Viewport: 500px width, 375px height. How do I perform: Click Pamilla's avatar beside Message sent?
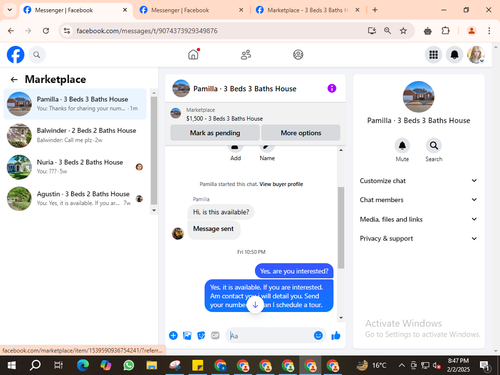[178, 233]
